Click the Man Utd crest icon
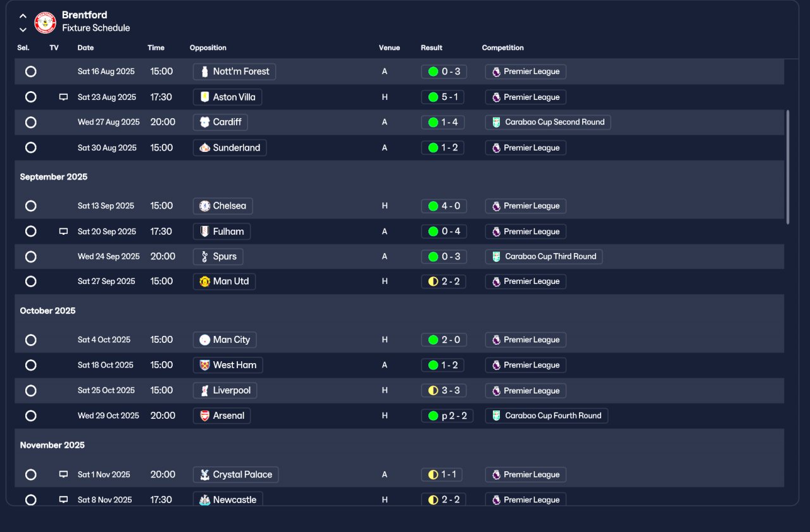 tap(204, 281)
